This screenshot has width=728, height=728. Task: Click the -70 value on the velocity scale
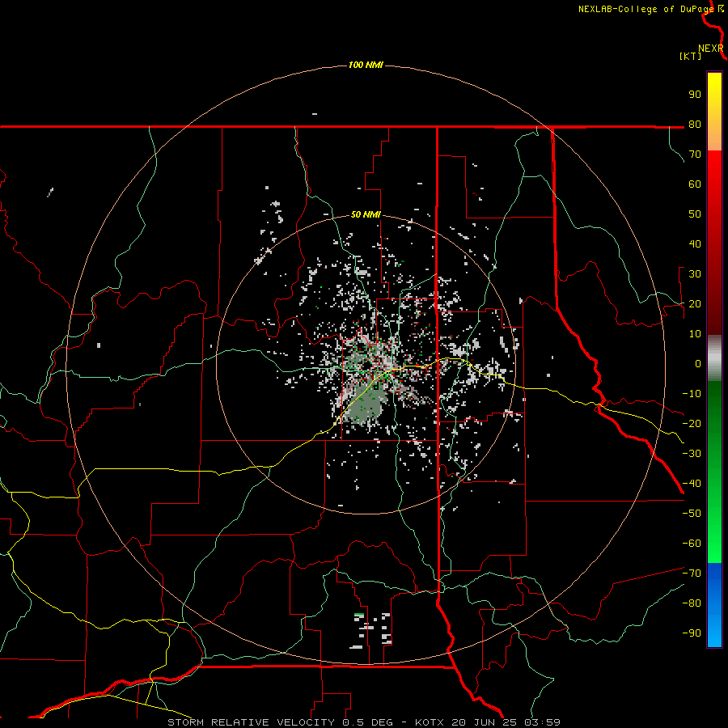[x=692, y=574]
